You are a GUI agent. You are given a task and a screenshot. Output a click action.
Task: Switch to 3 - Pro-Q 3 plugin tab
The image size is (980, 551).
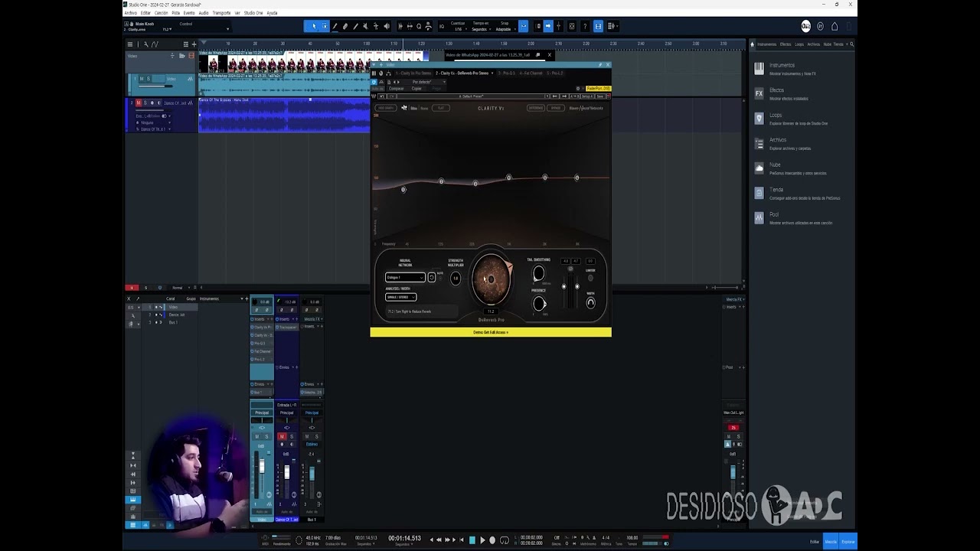tap(508, 73)
